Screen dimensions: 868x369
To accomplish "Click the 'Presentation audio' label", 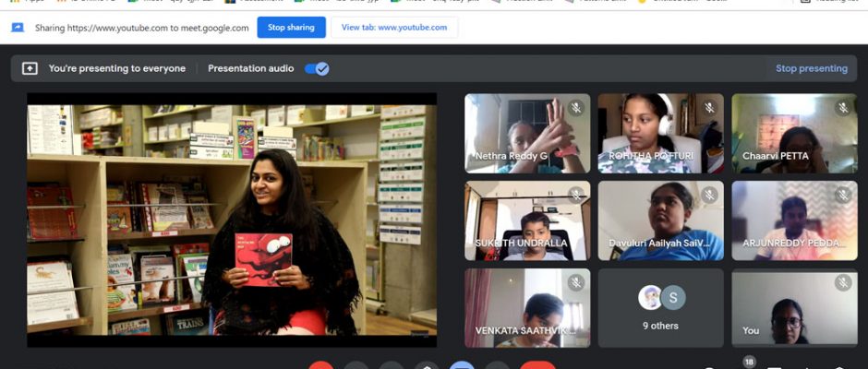I will pyautogui.click(x=251, y=68).
